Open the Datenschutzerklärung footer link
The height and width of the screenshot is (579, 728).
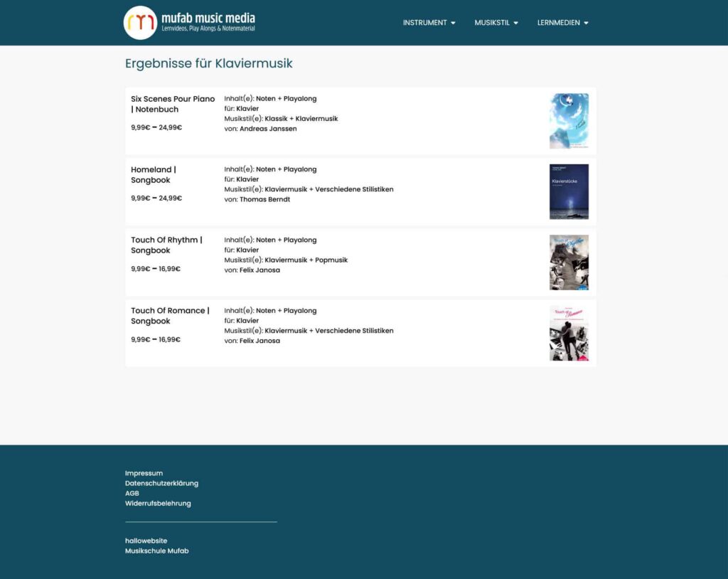161,483
